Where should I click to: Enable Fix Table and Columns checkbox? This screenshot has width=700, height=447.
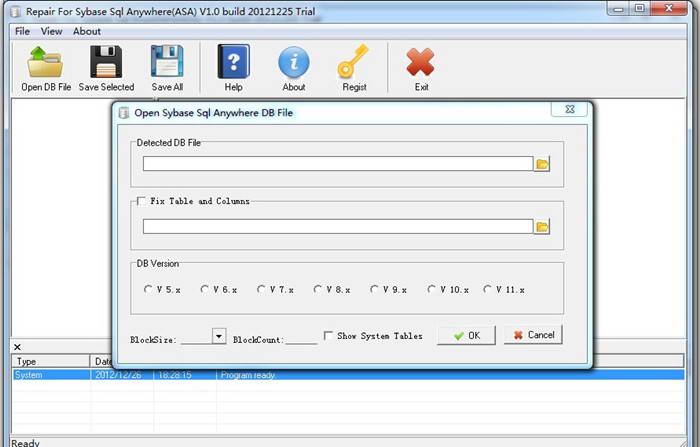point(141,201)
